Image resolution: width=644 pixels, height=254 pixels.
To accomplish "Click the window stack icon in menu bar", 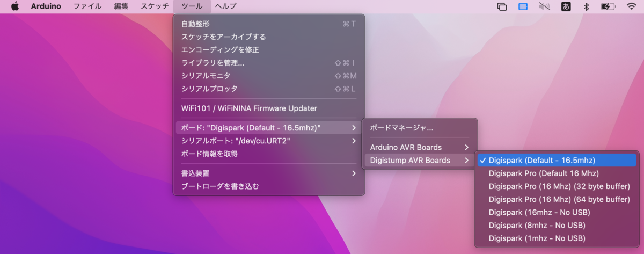I will [x=502, y=6].
